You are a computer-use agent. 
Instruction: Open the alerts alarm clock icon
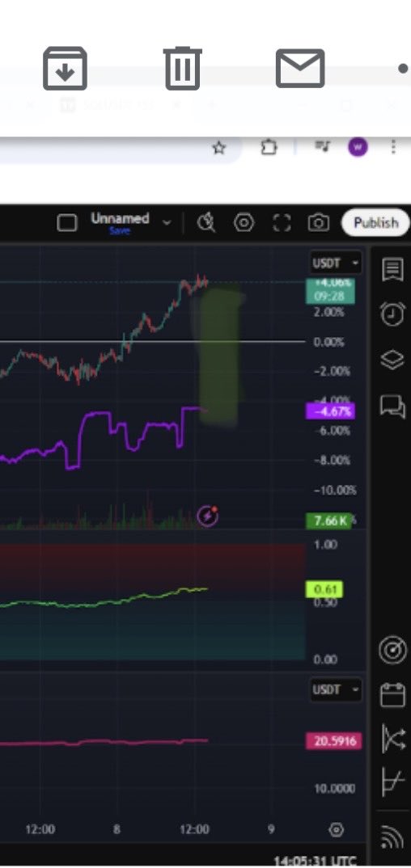[392, 314]
